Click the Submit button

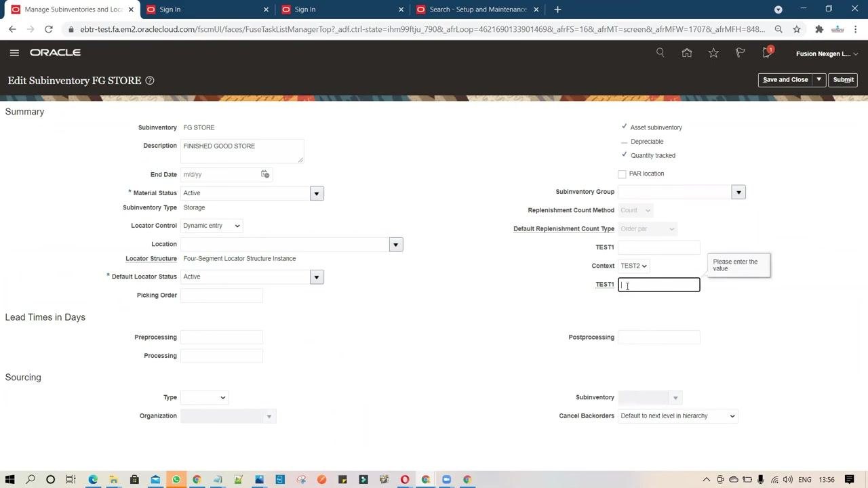[844, 80]
